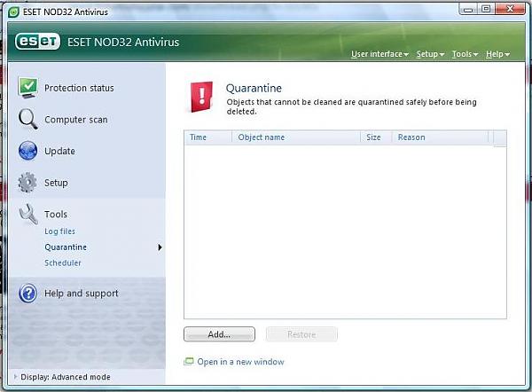532x392 pixels.
Task: Open the Setup dropdown in the header
Action: click(x=430, y=54)
